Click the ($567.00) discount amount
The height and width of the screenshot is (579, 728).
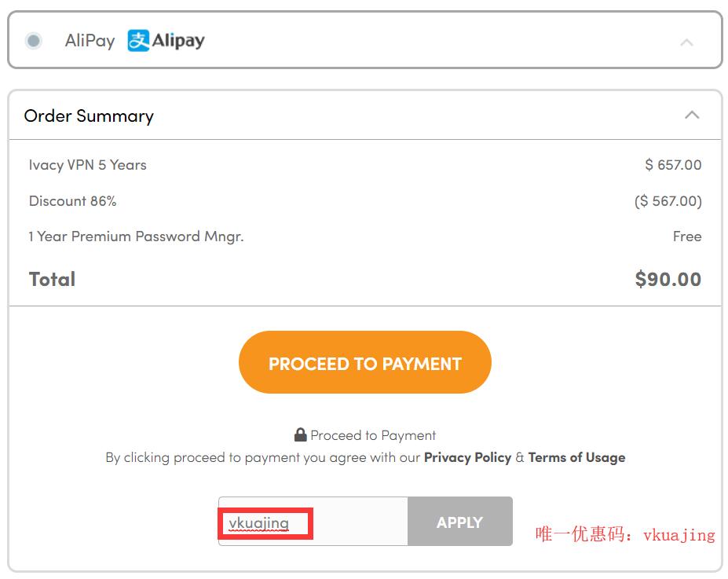[x=668, y=201]
